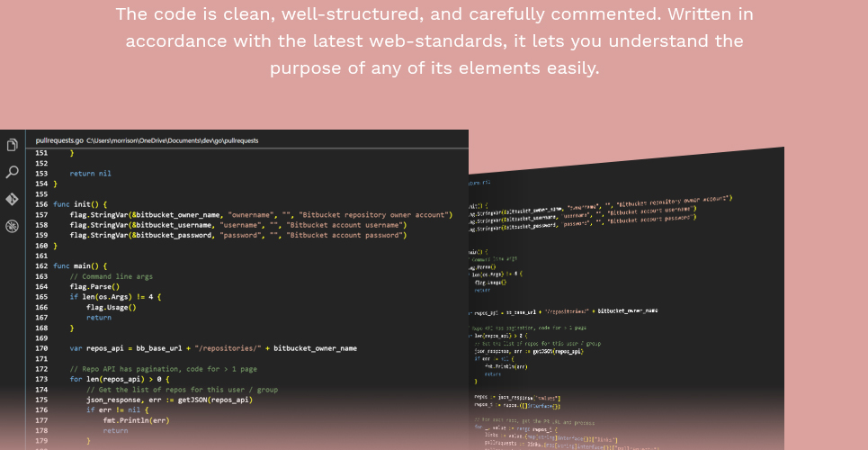Image resolution: width=868 pixels, height=450 pixels.
Task: Click line number 156 in the gutter
Action: click(x=41, y=204)
